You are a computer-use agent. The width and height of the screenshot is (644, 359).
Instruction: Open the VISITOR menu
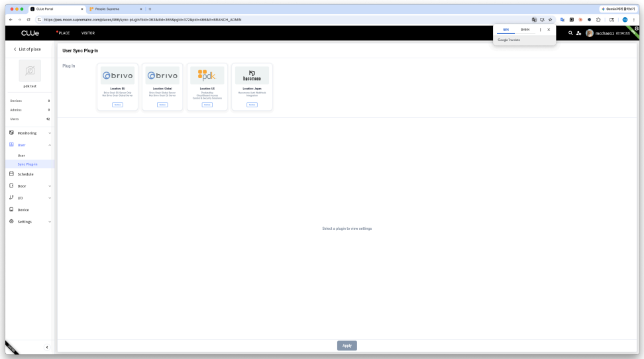88,33
